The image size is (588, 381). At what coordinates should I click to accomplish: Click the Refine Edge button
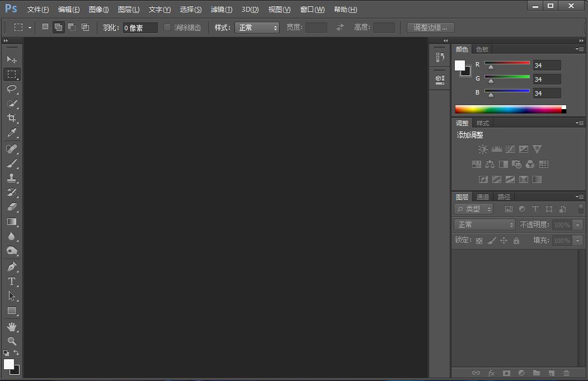click(430, 28)
